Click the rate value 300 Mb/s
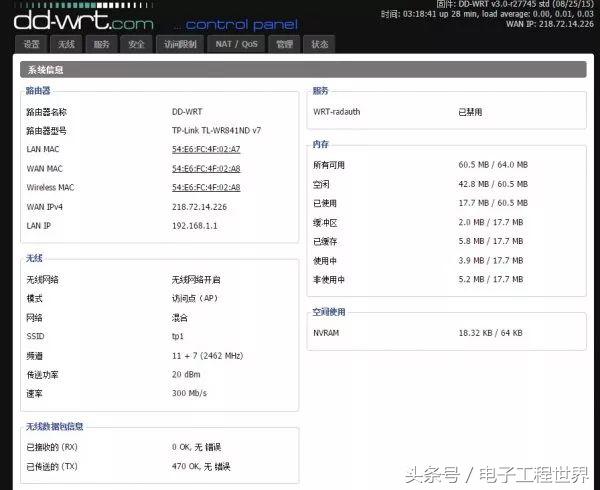Viewport: 600px width, 490px height. [x=189, y=393]
